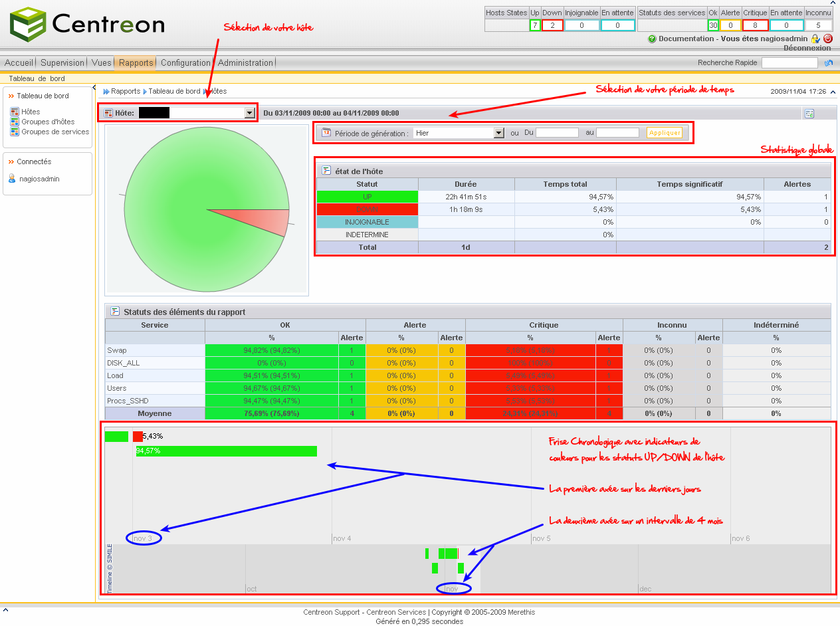Click the padlock icon beside nagiosadmin

(x=815, y=39)
